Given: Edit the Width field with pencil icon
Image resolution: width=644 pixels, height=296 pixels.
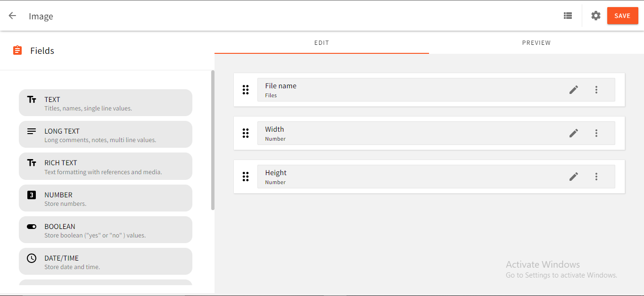Looking at the screenshot, I should click(573, 133).
